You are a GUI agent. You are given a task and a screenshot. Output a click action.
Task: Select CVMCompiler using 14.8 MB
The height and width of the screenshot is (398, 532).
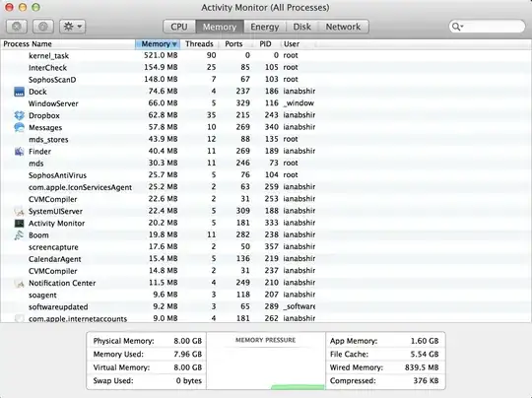pos(266,271)
